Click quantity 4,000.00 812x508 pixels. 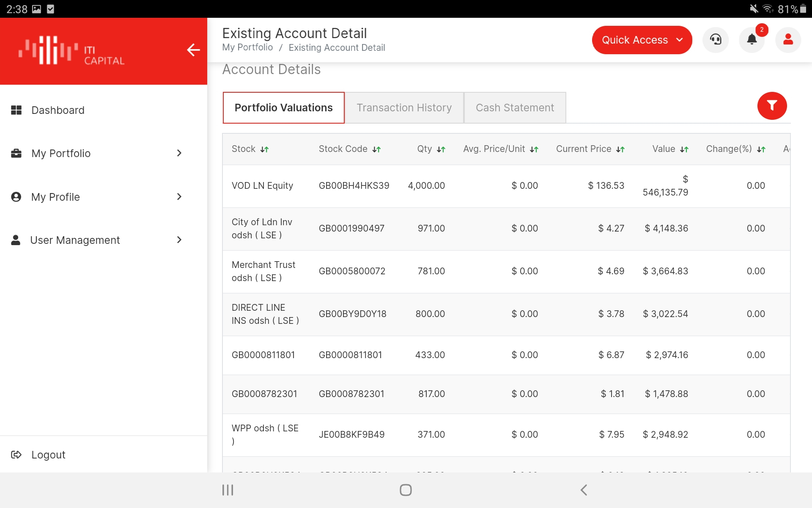click(x=426, y=185)
